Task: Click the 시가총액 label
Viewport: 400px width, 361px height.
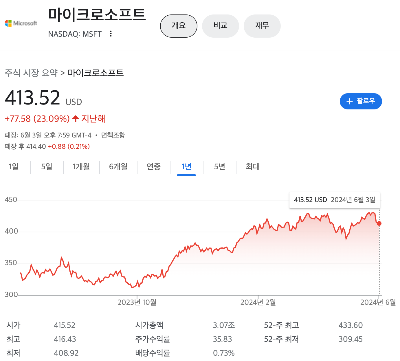Action: click(x=149, y=325)
